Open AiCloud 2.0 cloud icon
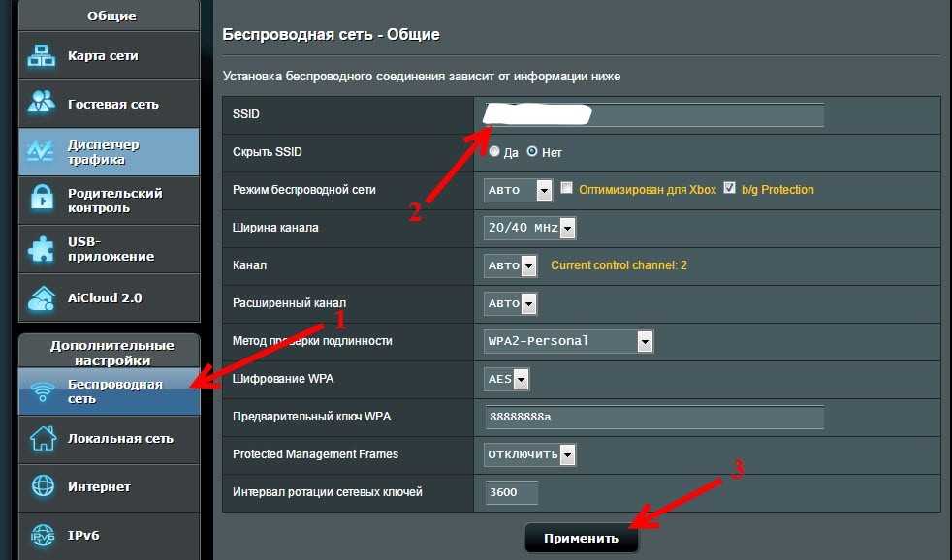The height and width of the screenshot is (560, 952). (x=42, y=297)
